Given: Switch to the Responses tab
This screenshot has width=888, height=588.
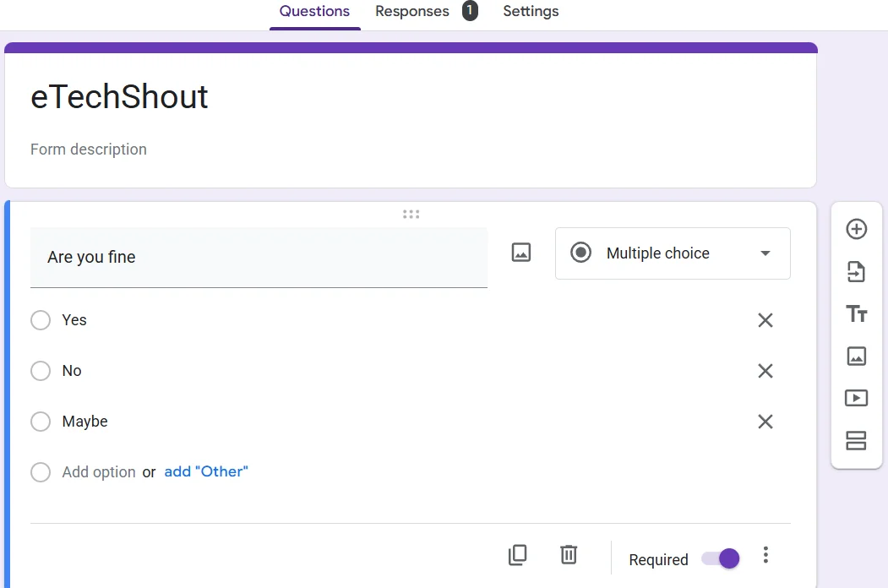Looking at the screenshot, I should [412, 12].
